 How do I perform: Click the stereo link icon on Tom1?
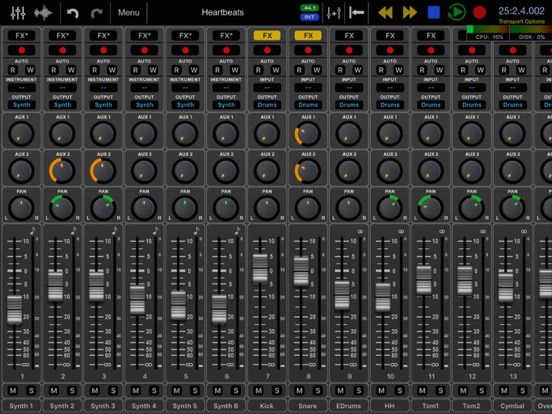pos(442,231)
